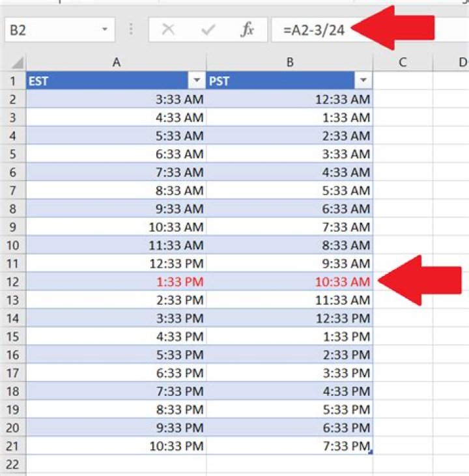Click the formula bar vertical dots handle
This screenshot has height=476, width=469.
pyautogui.click(x=132, y=30)
